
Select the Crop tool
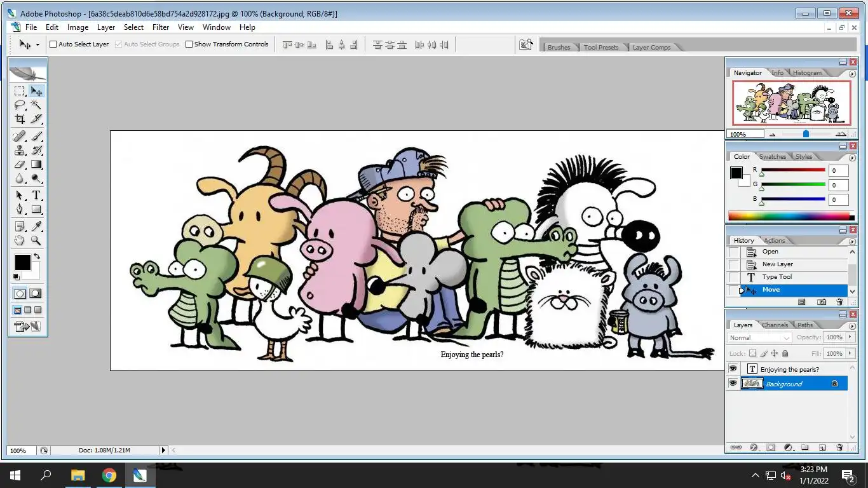tap(20, 119)
